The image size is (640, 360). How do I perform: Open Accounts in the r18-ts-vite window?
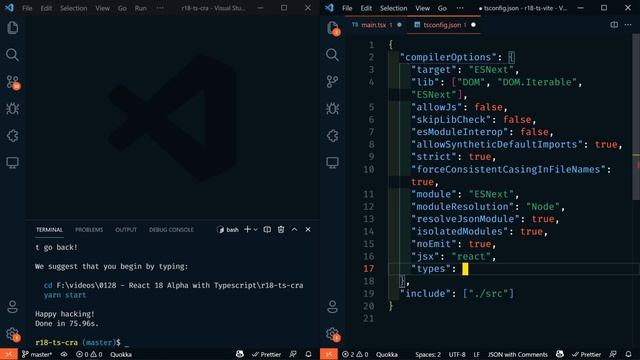click(333, 307)
